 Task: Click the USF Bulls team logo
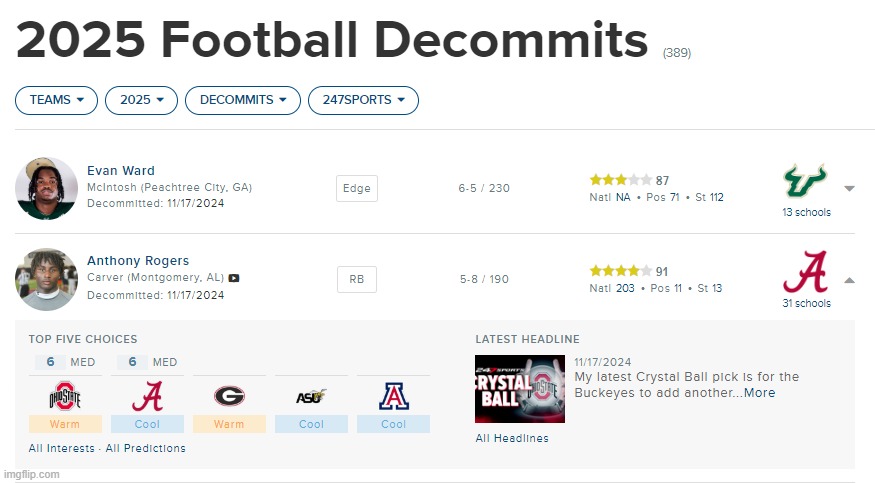point(805,183)
